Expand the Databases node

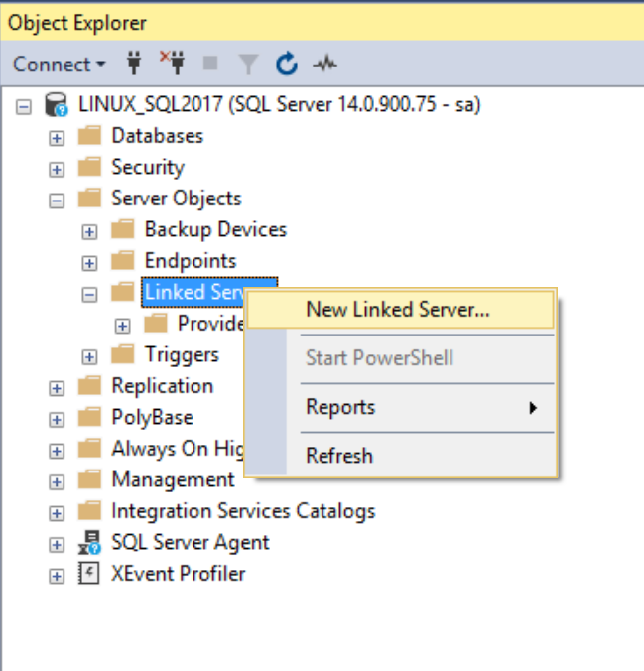pos(57,138)
